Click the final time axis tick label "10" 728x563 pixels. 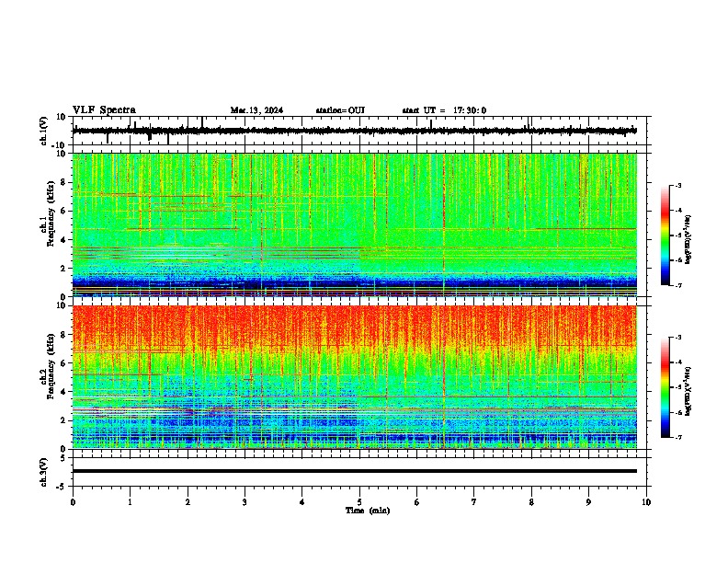tap(646, 502)
